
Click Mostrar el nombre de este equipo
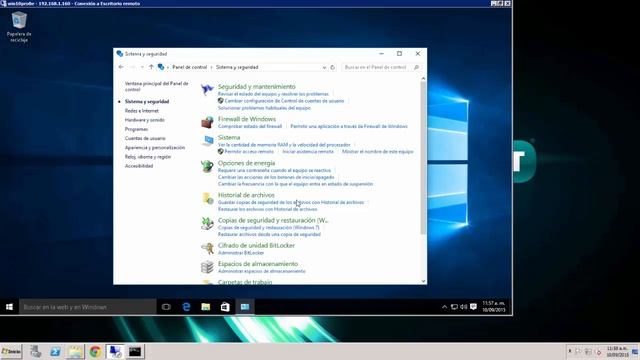click(x=378, y=151)
